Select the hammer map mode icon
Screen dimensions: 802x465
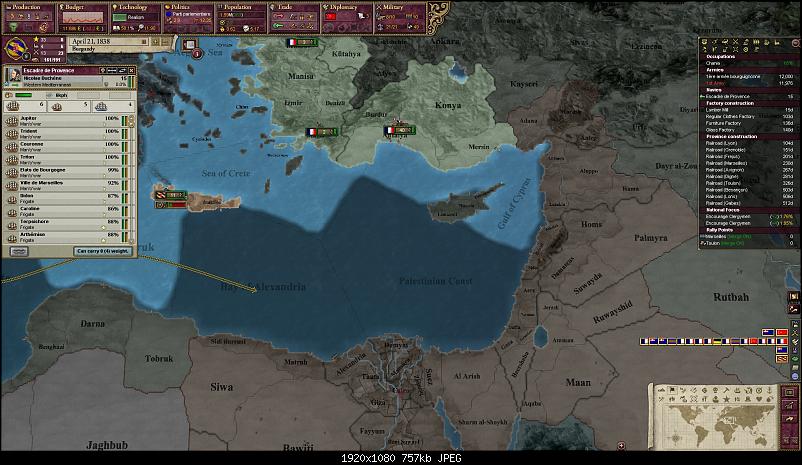tap(726, 390)
